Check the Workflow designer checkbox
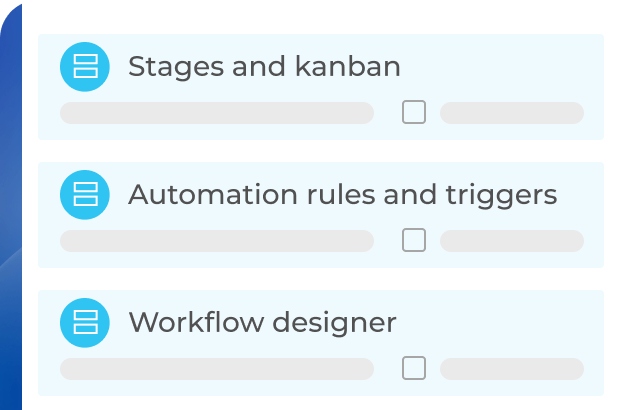This screenshot has width=620, height=410. click(414, 368)
